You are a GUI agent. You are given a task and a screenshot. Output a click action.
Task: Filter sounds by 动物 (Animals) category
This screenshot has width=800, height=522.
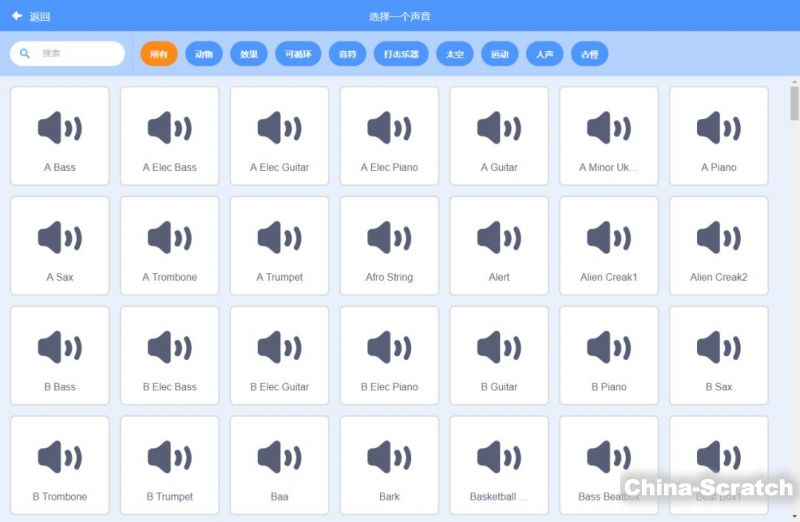point(204,54)
